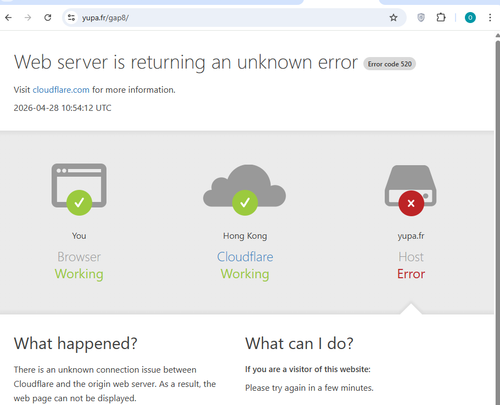This screenshot has height=405, width=500.
Task: Click the 'yupa.fr' host label
Action: (411, 236)
